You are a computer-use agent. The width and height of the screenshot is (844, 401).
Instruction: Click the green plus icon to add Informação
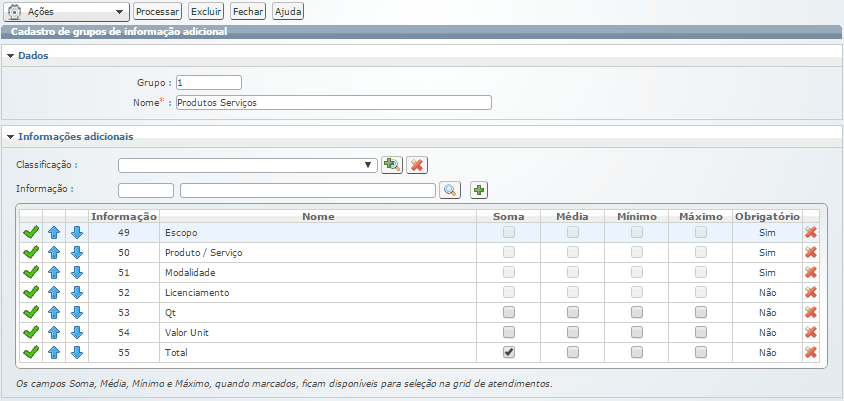478,190
